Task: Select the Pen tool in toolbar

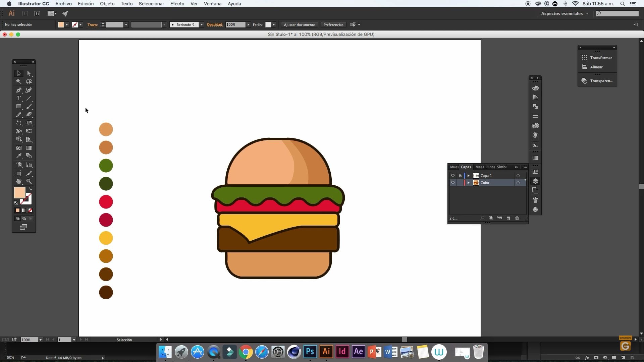Action: click(18, 90)
